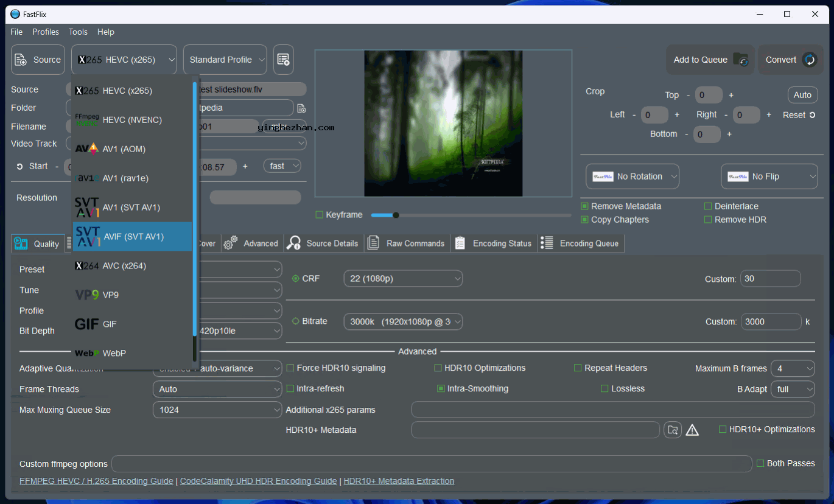Viewport: 834px width, 504px height.
Task: Select the highlighted AVIF (SVT AV1) entry
Action: point(132,237)
